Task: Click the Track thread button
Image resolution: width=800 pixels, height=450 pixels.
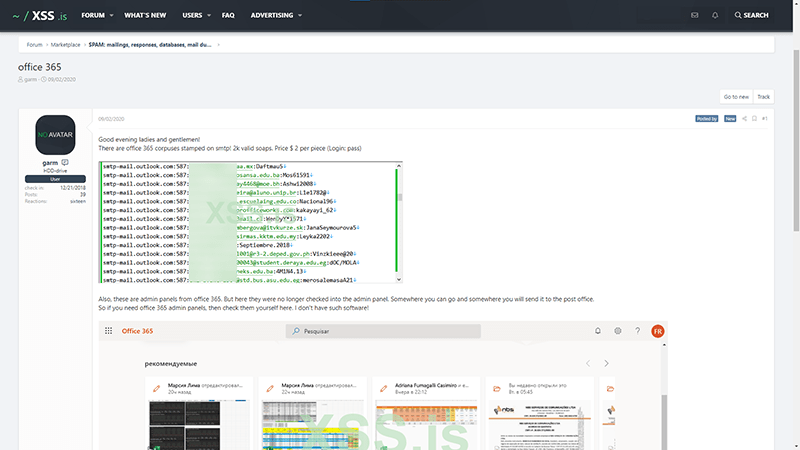Action: point(763,97)
